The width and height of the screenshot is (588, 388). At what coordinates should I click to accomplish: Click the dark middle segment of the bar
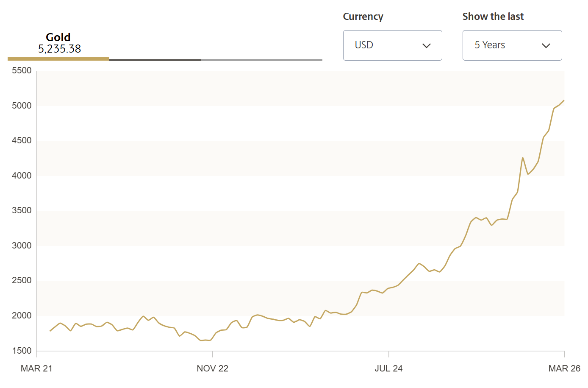[x=155, y=60]
